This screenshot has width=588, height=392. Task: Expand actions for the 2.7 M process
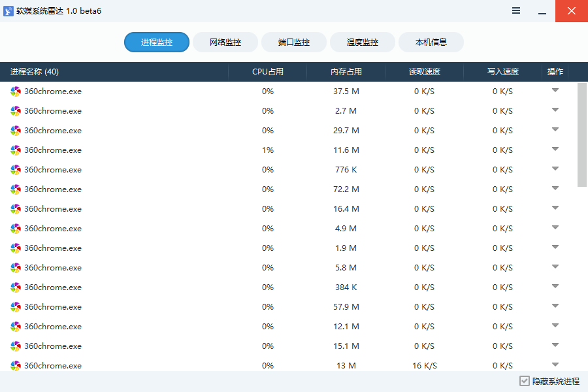(555, 110)
